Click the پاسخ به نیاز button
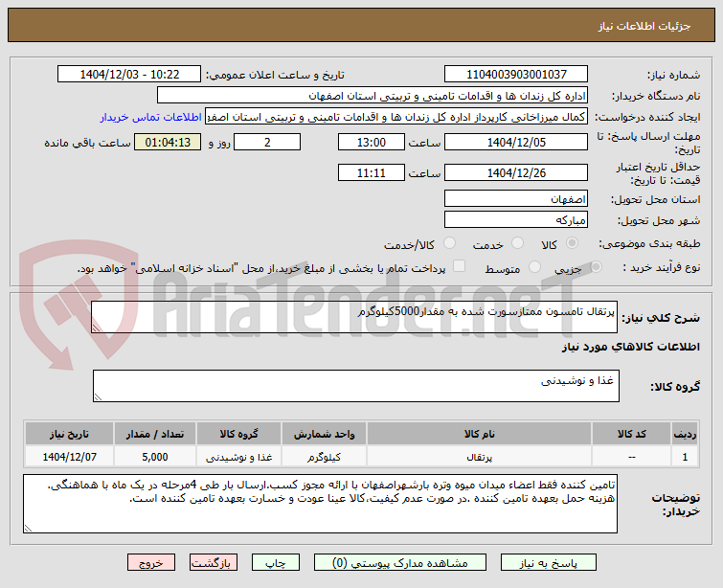This screenshot has height=588, width=723. click(549, 563)
